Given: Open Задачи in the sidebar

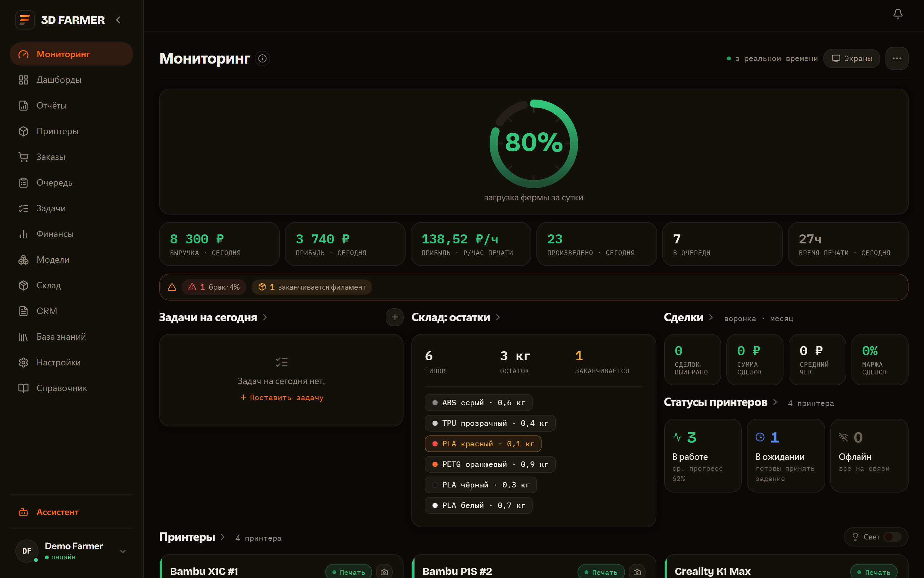Looking at the screenshot, I should [72, 208].
